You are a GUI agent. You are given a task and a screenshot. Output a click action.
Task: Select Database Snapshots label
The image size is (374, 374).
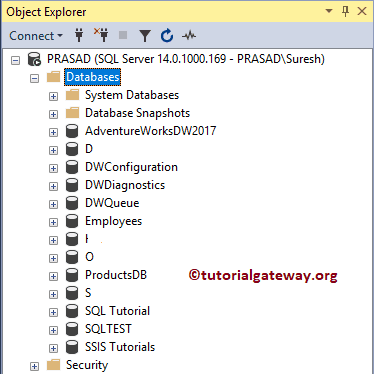pyautogui.click(x=137, y=113)
